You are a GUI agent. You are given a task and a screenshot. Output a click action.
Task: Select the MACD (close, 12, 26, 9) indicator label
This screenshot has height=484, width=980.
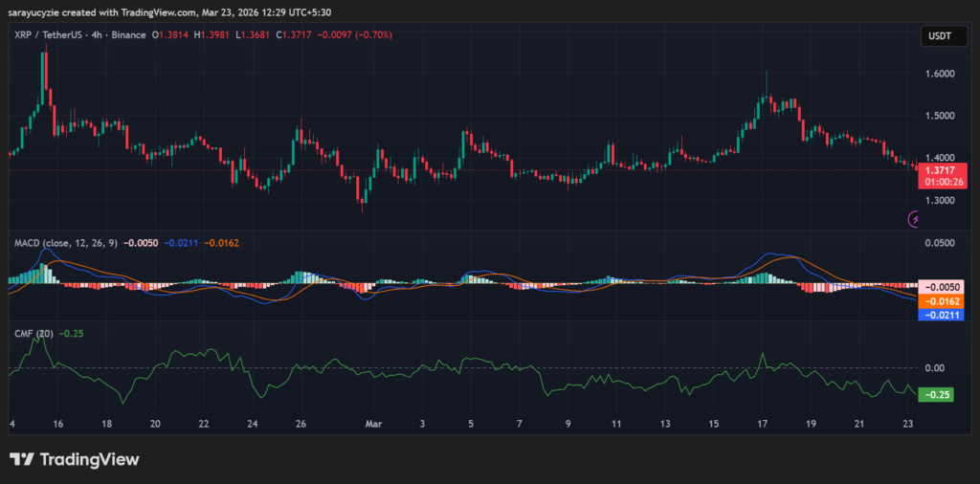[x=66, y=243]
